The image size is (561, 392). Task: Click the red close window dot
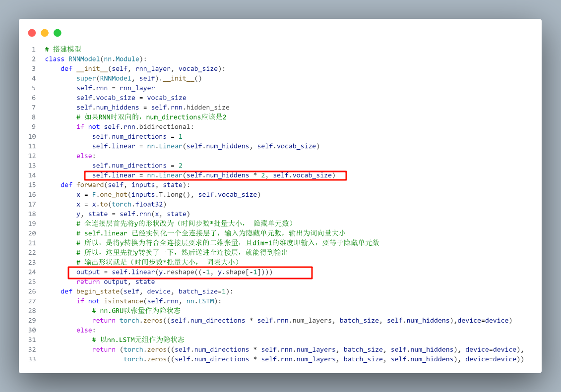(32, 33)
